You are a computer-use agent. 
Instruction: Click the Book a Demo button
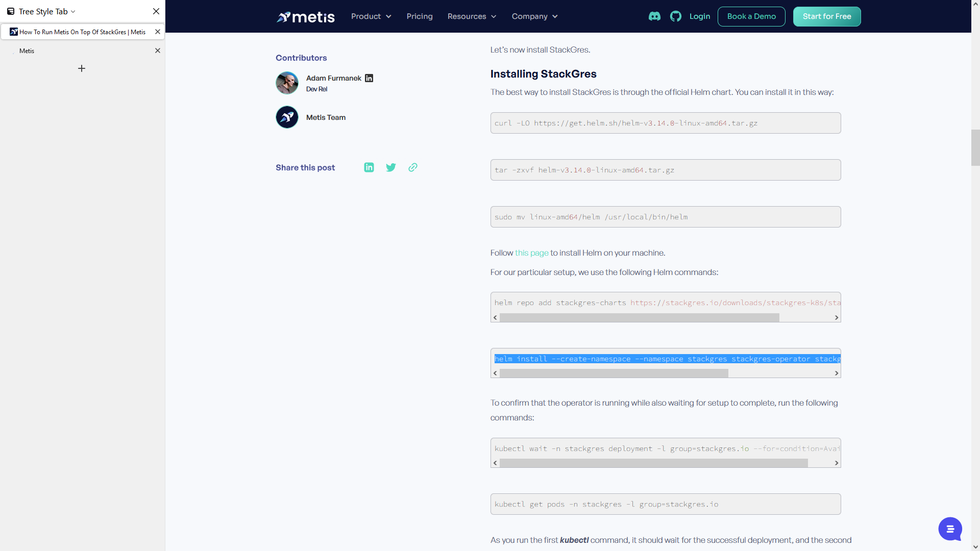(751, 16)
